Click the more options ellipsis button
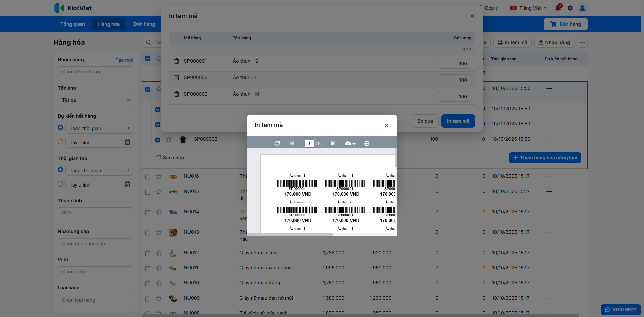The height and width of the screenshot is (317, 644). [582, 42]
